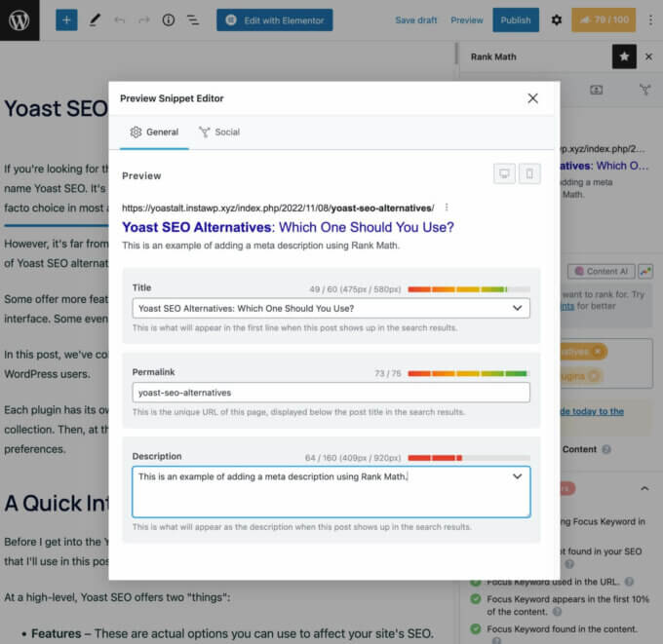Click the post title Yoast SEO heading
This screenshot has width=663, height=644.
click(x=57, y=108)
